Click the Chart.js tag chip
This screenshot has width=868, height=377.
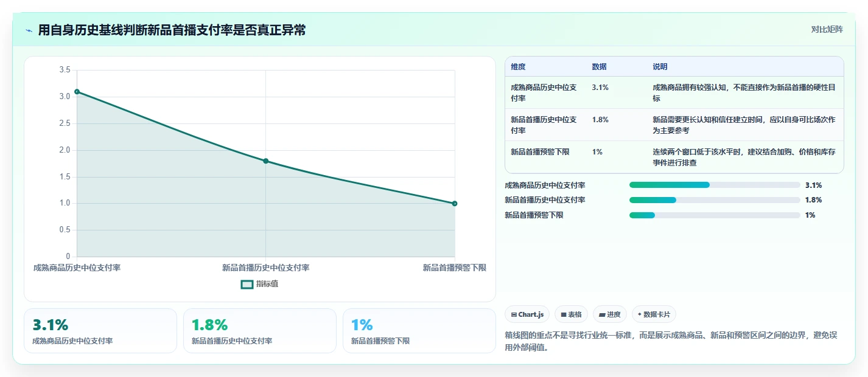tap(527, 314)
